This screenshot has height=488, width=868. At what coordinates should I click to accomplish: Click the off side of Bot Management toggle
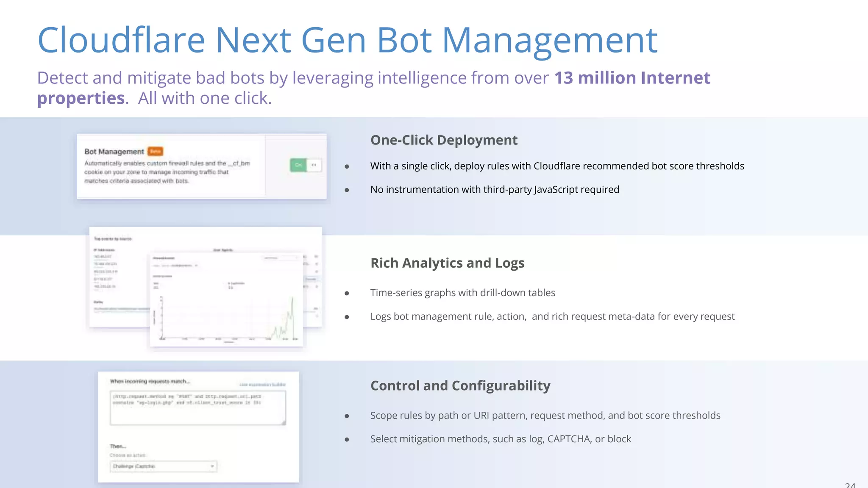[314, 165]
